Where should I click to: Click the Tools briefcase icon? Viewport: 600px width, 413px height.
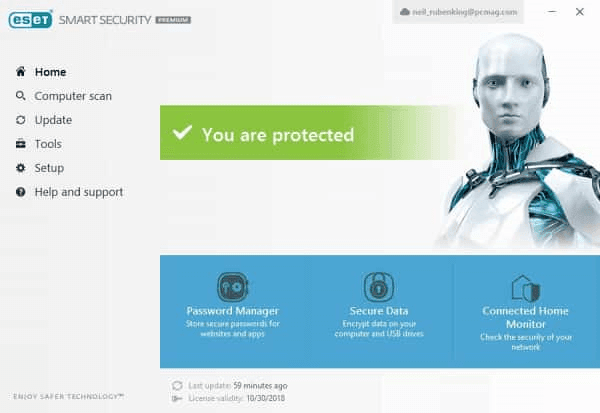tap(21, 144)
